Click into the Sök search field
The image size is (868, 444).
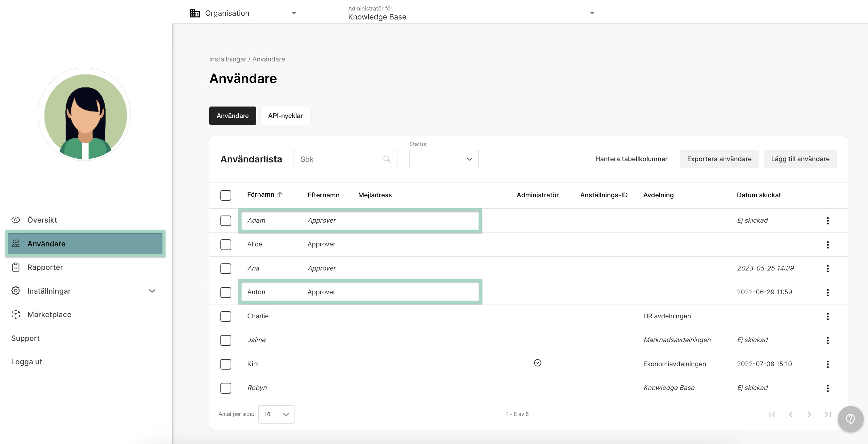[346, 159]
